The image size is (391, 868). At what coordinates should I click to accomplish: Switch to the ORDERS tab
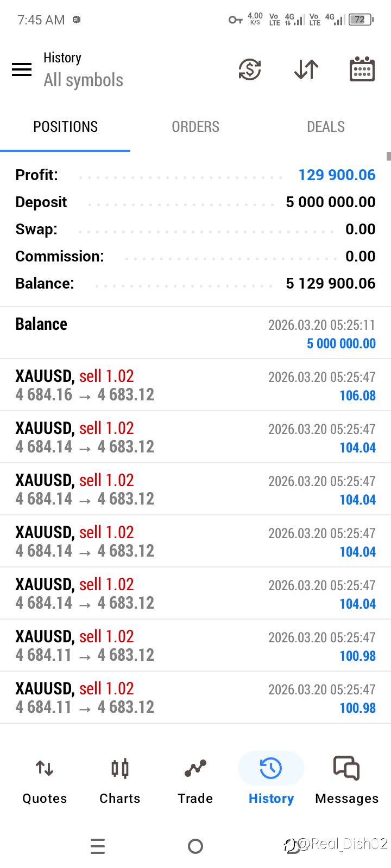pyautogui.click(x=195, y=127)
